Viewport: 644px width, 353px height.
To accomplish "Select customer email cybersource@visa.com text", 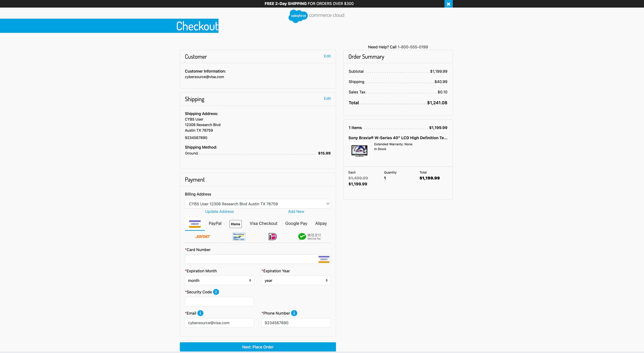I will (204, 77).
